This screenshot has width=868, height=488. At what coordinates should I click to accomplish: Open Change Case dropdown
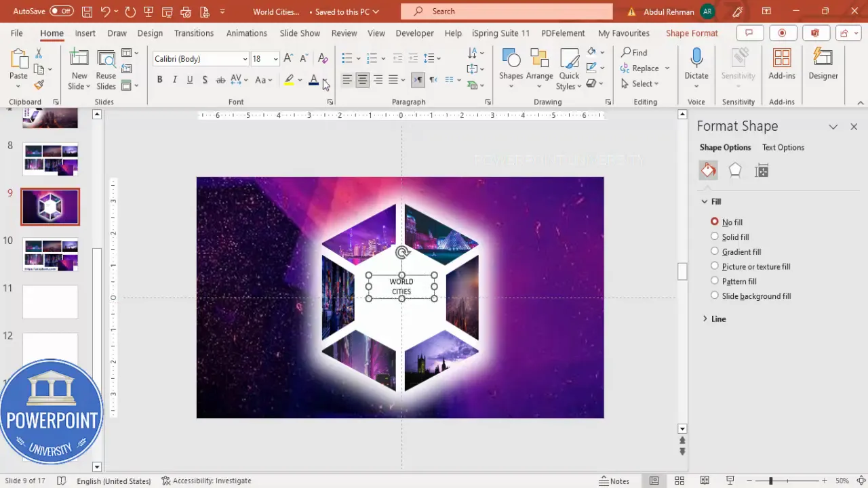click(x=263, y=80)
